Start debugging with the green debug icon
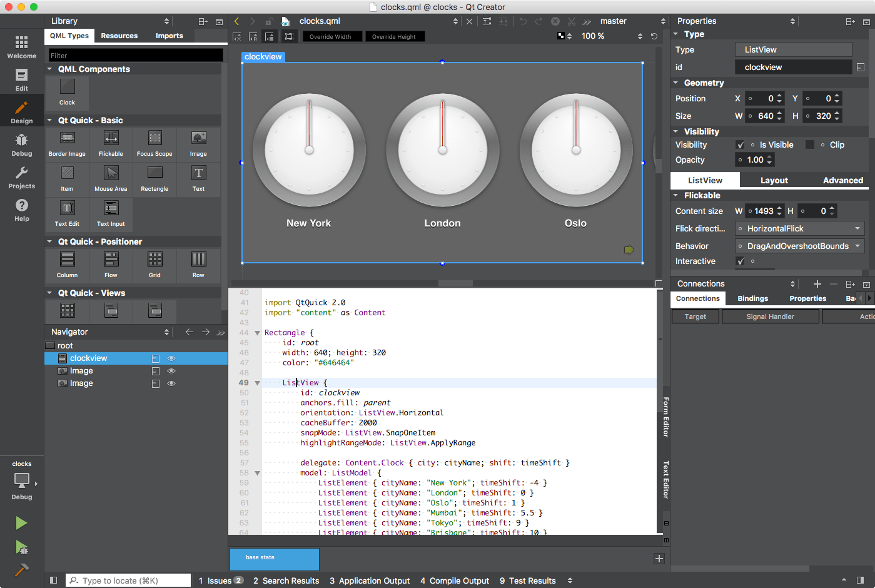The width and height of the screenshot is (875, 588). point(21,548)
